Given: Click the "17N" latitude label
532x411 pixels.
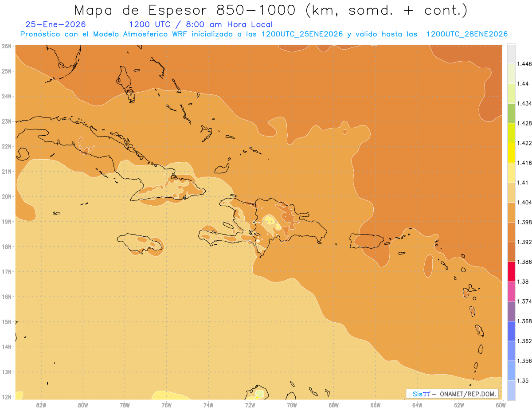Looking at the screenshot, I should [7, 272].
